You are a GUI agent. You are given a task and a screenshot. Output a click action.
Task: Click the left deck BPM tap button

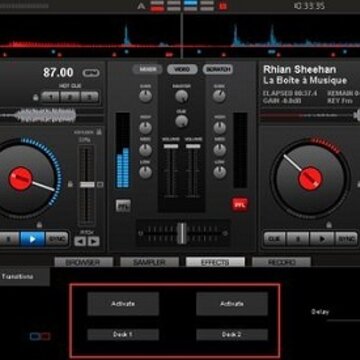coord(91,73)
